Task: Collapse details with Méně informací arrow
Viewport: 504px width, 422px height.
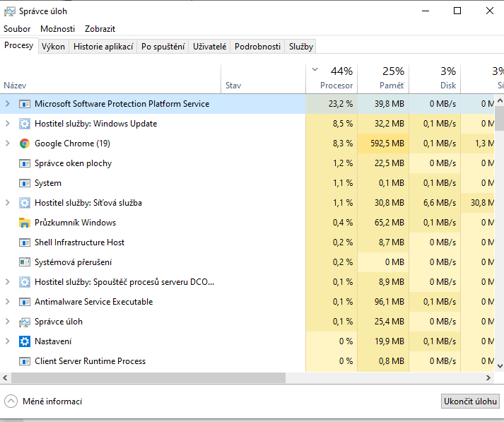Action: coord(11,402)
